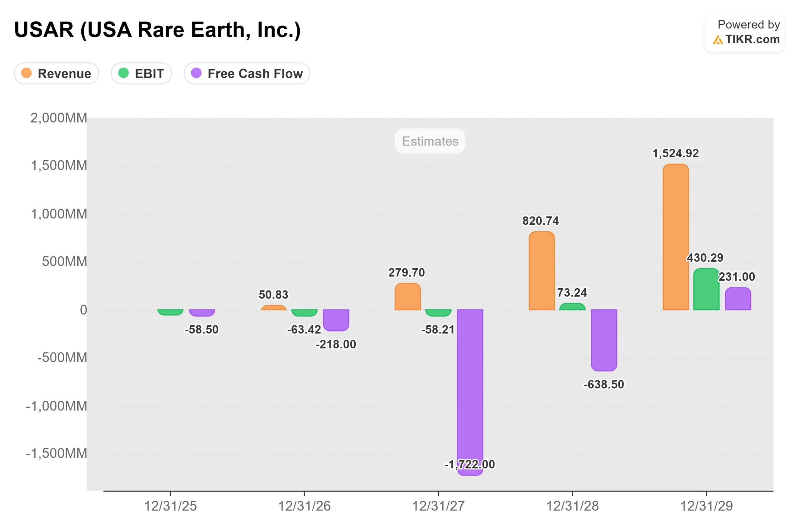Click the 12/31/29 axis label
The image size is (798, 532).
click(706, 506)
